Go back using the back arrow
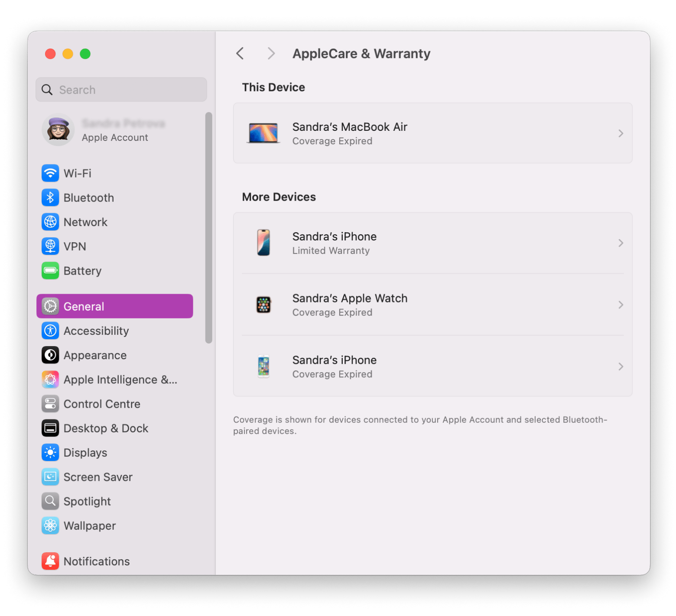 click(240, 54)
